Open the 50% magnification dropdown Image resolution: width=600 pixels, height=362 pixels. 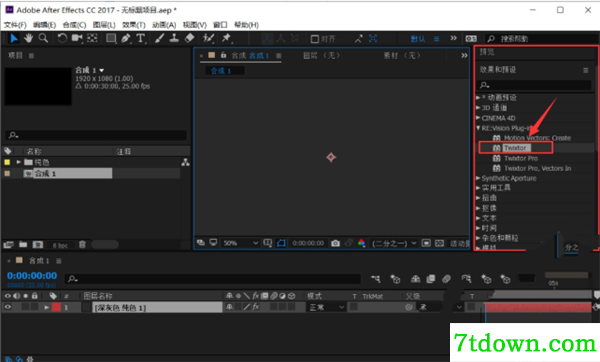[241, 243]
